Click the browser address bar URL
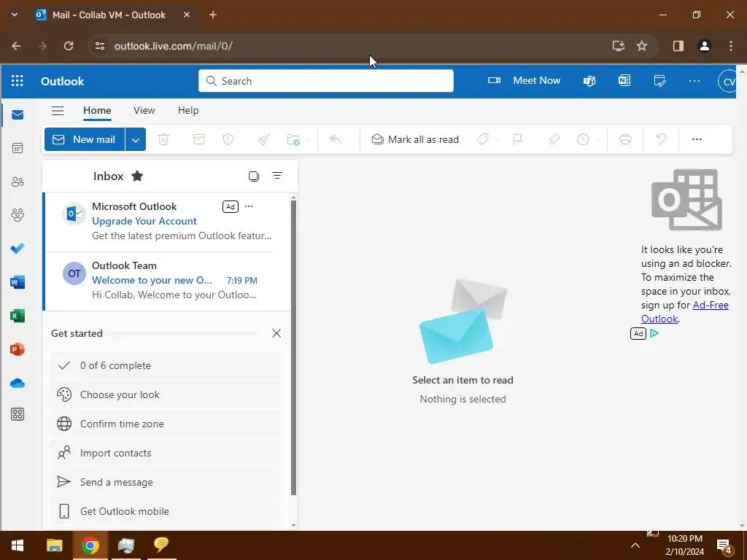This screenshot has height=560, width=747. pos(174,46)
